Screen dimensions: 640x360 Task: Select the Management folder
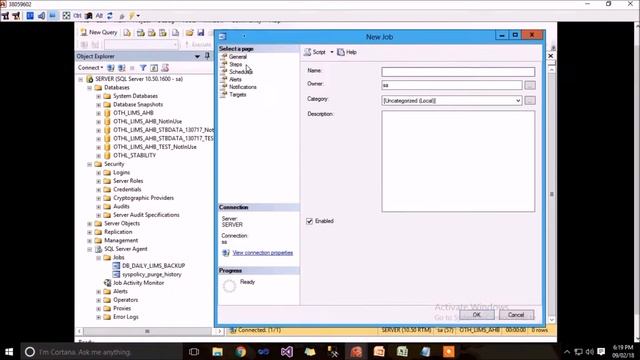click(121, 240)
